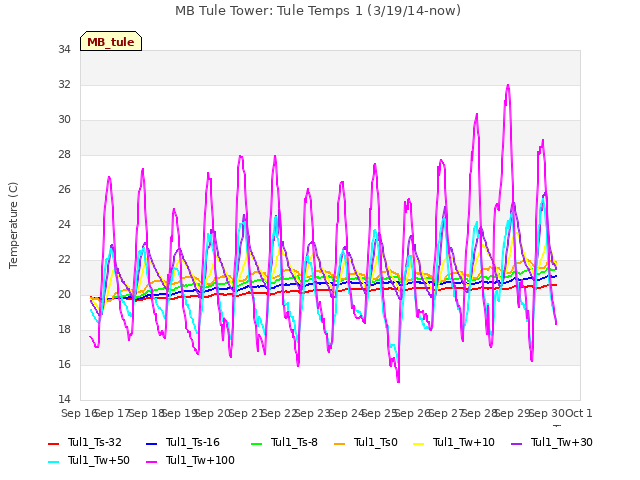
Task: Click the y-axis value 16
Action: tap(64, 364)
